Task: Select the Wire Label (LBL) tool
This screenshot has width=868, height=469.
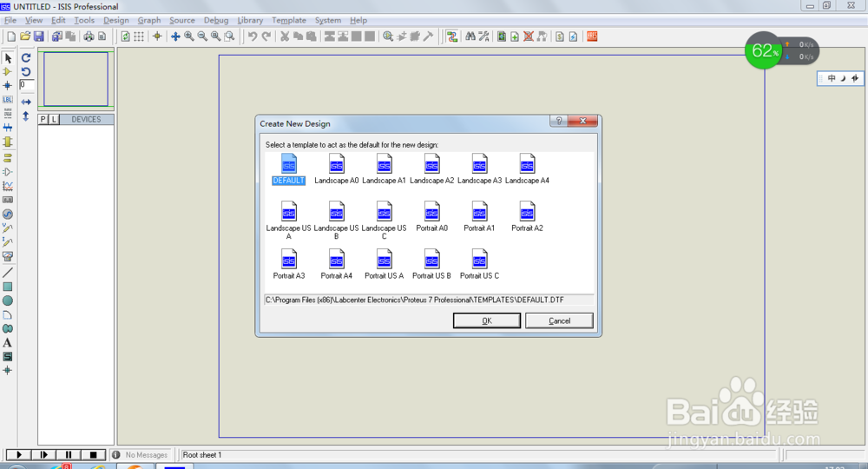Action: 8,100
